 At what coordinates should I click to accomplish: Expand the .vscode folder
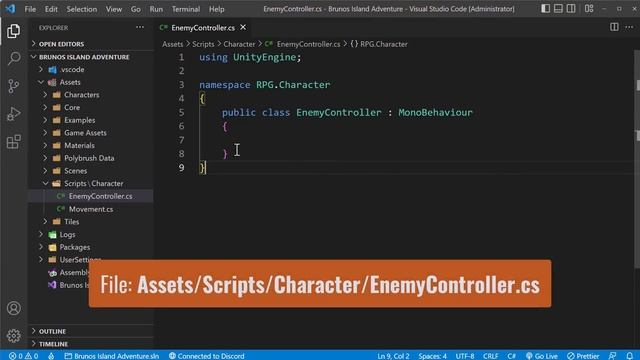point(91,69)
